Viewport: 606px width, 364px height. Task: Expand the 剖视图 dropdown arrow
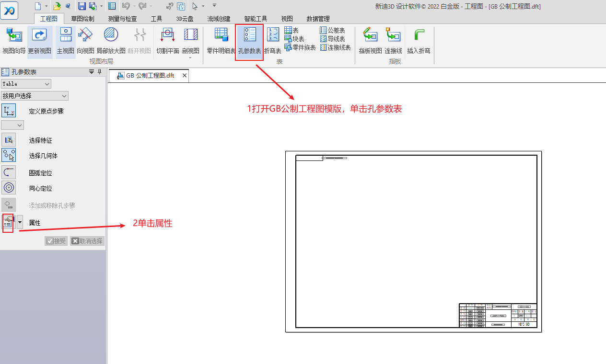tap(190, 58)
